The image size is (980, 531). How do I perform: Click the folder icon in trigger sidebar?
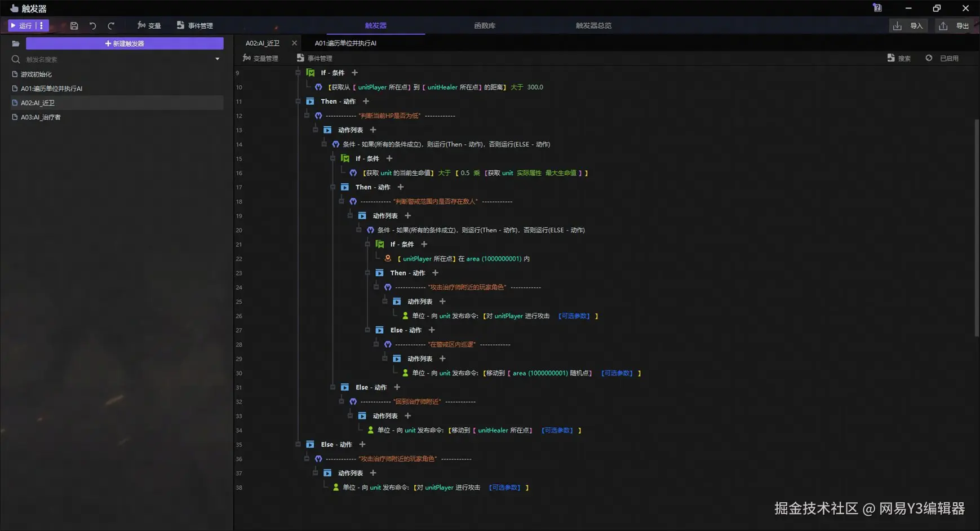(x=16, y=43)
